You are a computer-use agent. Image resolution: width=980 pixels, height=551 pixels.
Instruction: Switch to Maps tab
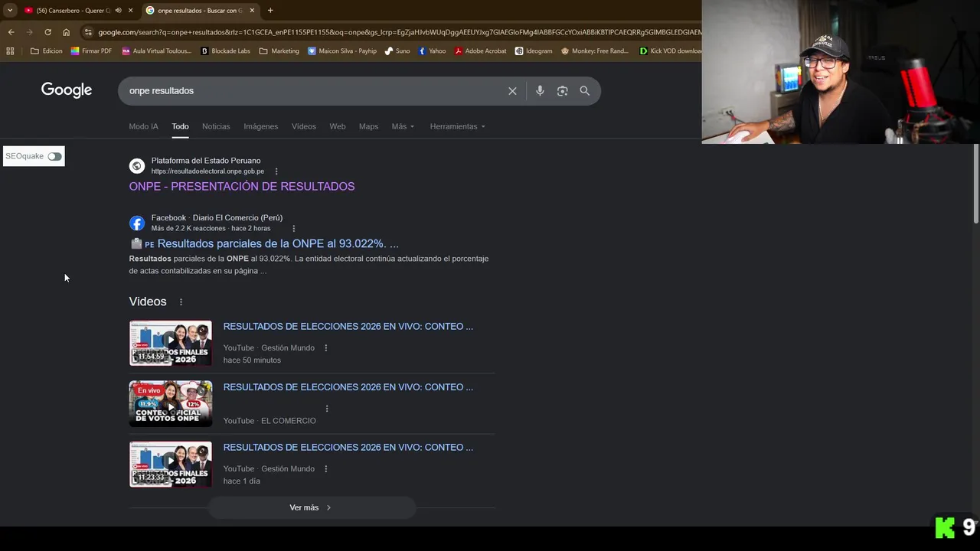click(368, 126)
